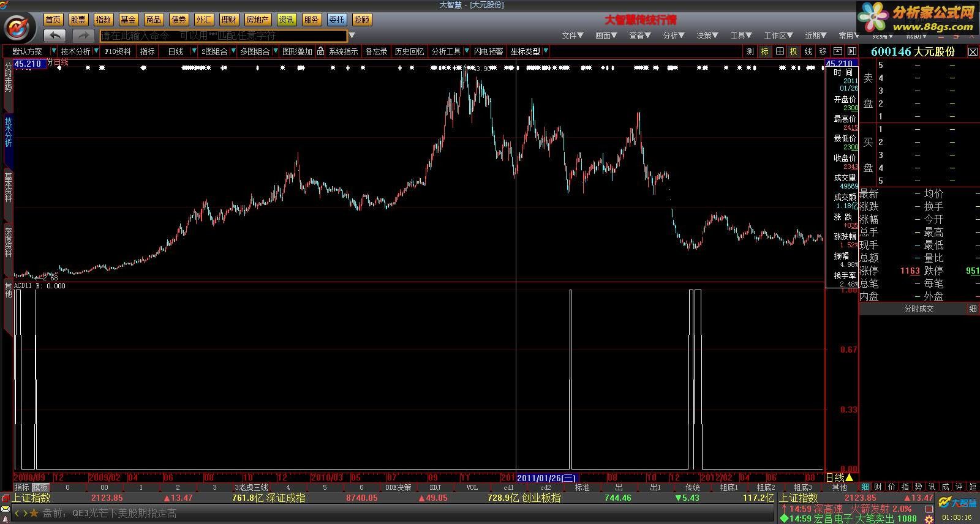Viewport: 980px width, 524px height.
Task: Toggle the crosshair grid icon
Action: [780, 51]
